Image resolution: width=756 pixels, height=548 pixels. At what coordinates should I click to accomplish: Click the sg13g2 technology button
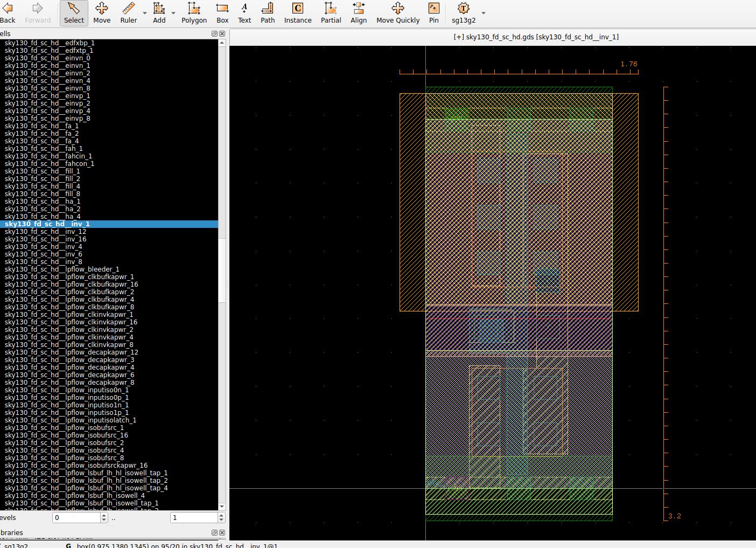tap(463, 13)
